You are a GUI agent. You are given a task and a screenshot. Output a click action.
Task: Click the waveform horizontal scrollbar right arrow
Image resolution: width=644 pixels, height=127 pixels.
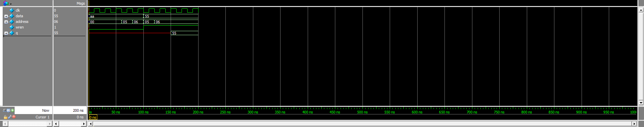point(634,124)
